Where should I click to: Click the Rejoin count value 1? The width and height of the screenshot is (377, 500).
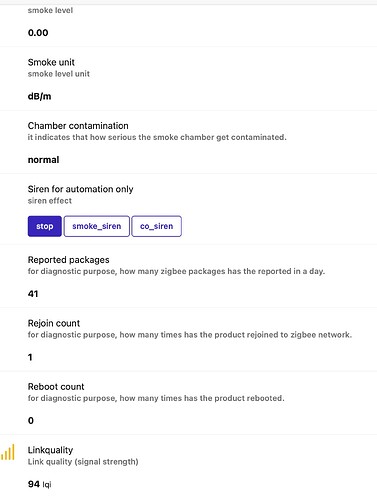[30, 357]
